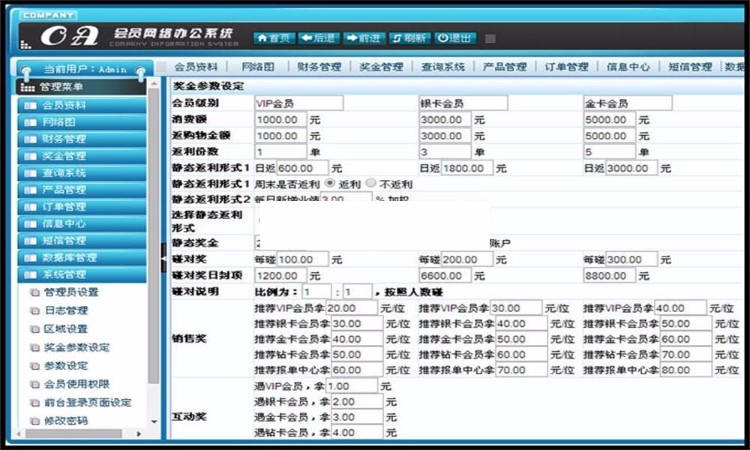750x450 pixels.
Task: Click first 比例为 ratio input field
Action: click(x=317, y=292)
